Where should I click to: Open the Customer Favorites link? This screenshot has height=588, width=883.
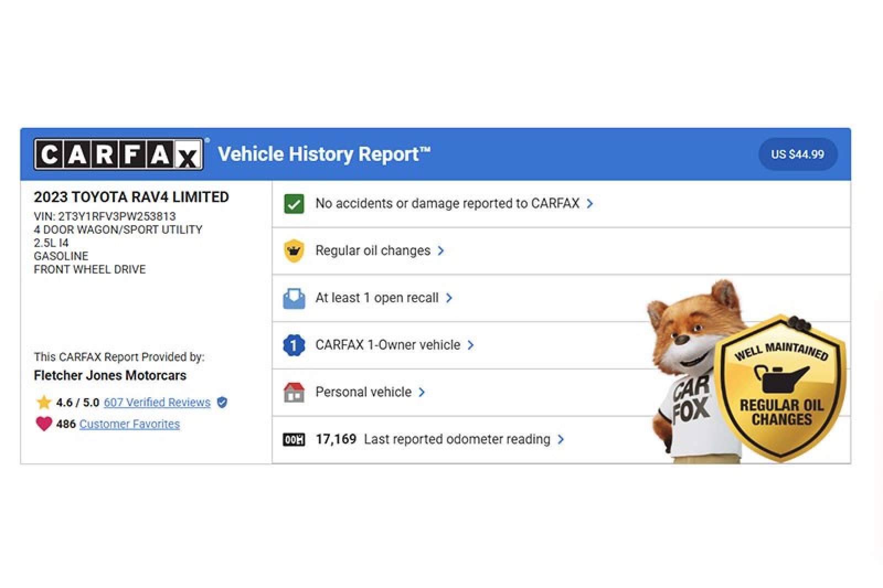(129, 424)
